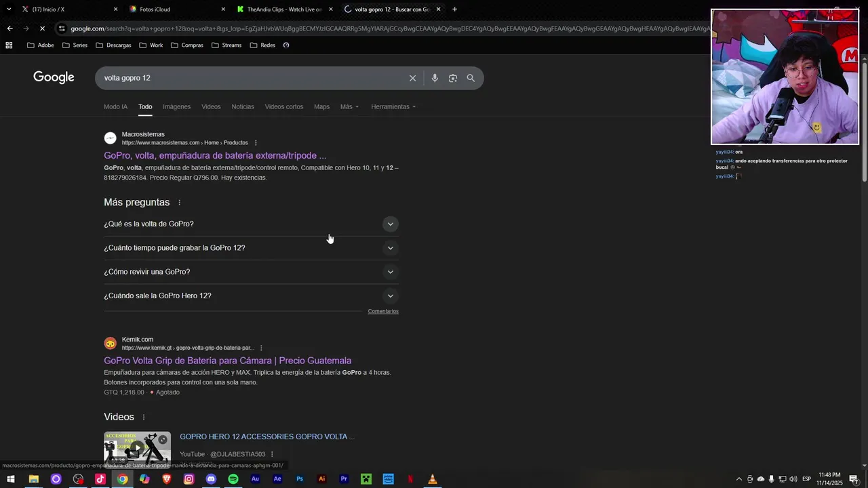This screenshot has width=868, height=488.
Task: Click the Comentarios feedback link
Action: point(383,312)
